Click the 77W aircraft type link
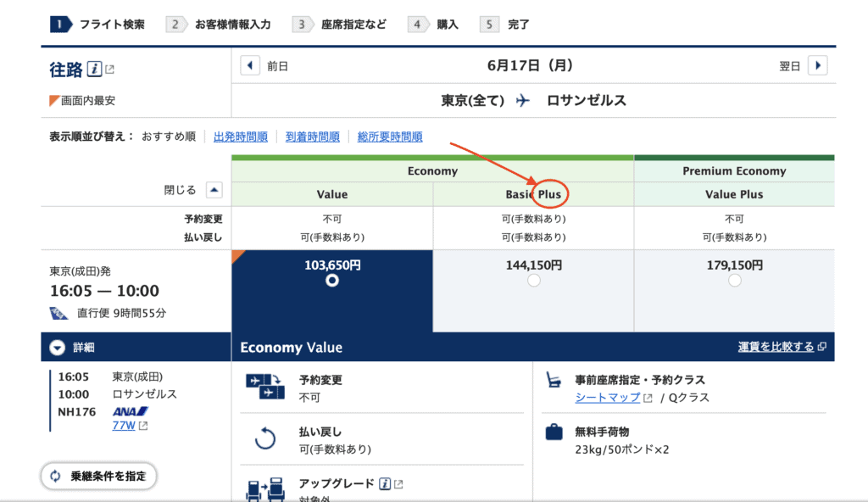This screenshot has height=502, width=868. click(x=124, y=425)
